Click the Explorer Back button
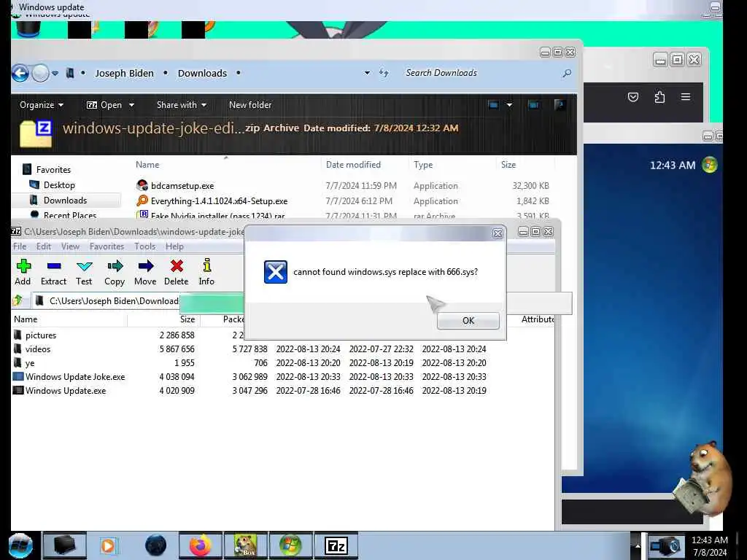The image size is (747, 560). pyautogui.click(x=20, y=74)
